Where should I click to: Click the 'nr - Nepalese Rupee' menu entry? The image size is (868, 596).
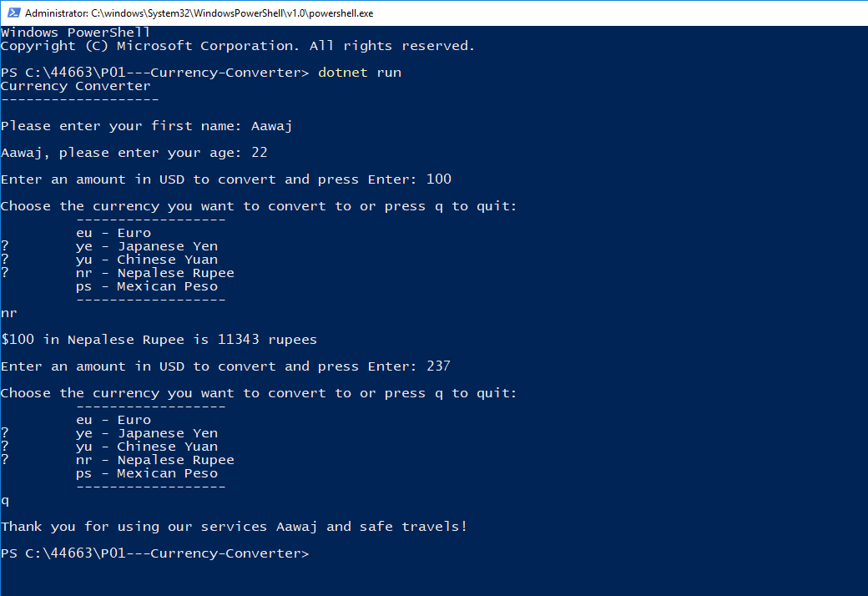point(154,272)
